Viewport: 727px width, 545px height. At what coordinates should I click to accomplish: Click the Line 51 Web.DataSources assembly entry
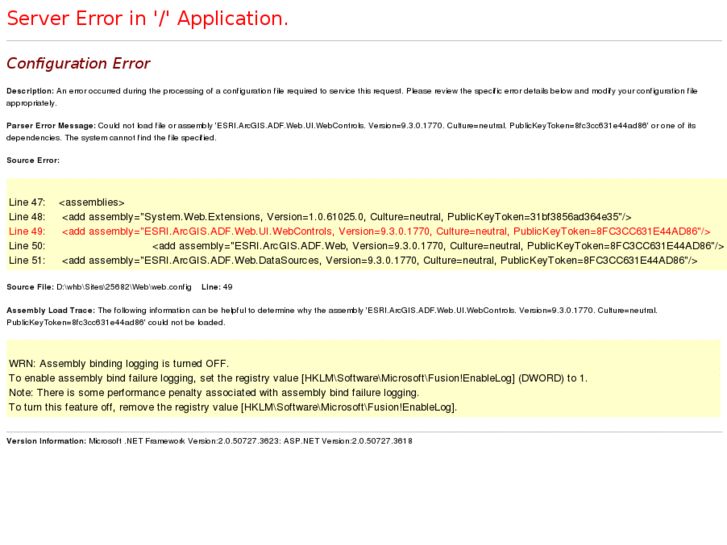353,260
